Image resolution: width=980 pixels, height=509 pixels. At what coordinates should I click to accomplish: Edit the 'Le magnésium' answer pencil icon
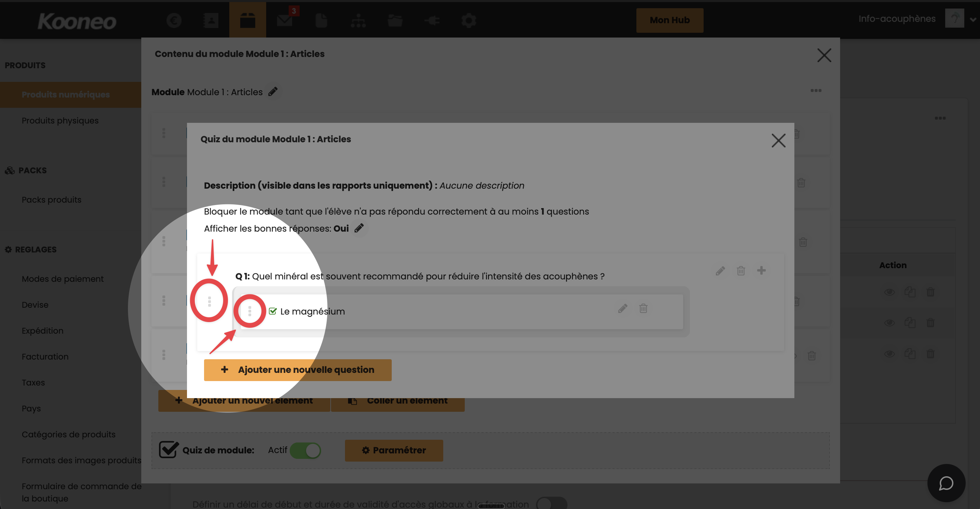[x=622, y=308]
